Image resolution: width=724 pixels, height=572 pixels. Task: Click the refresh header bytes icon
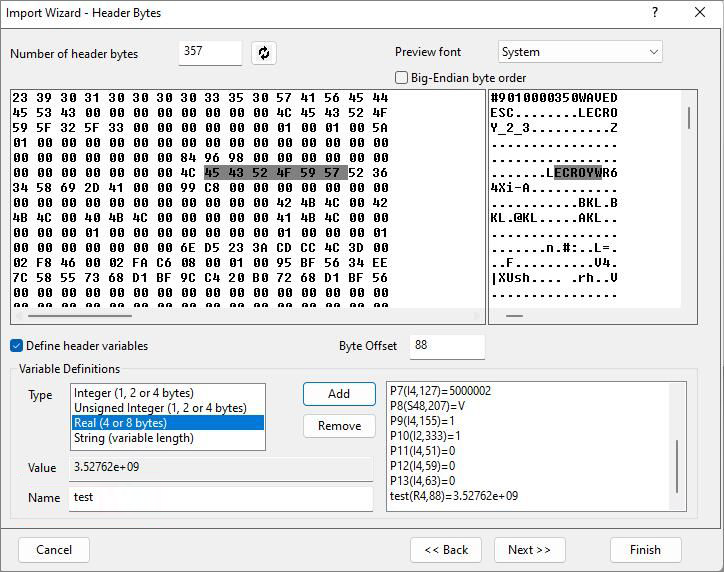pyautogui.click(x=264, y=53)
